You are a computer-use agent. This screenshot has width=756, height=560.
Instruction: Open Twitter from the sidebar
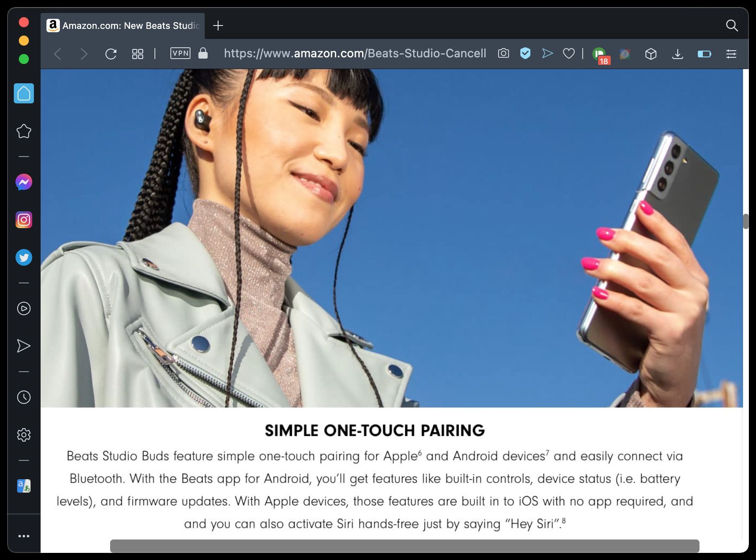tap(24, 257)
